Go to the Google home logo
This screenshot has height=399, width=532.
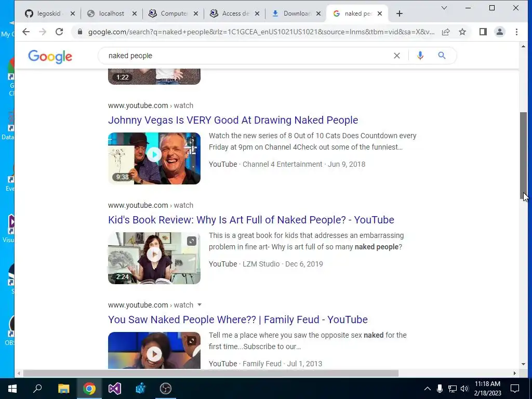pyautogui.click(x=50, y=56)
